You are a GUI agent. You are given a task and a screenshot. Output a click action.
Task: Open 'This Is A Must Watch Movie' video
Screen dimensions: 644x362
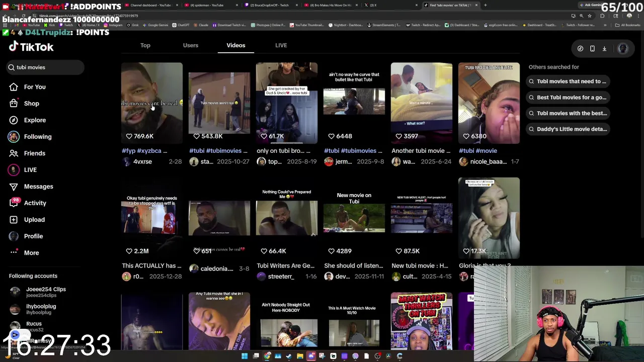[x=354, y=322]
